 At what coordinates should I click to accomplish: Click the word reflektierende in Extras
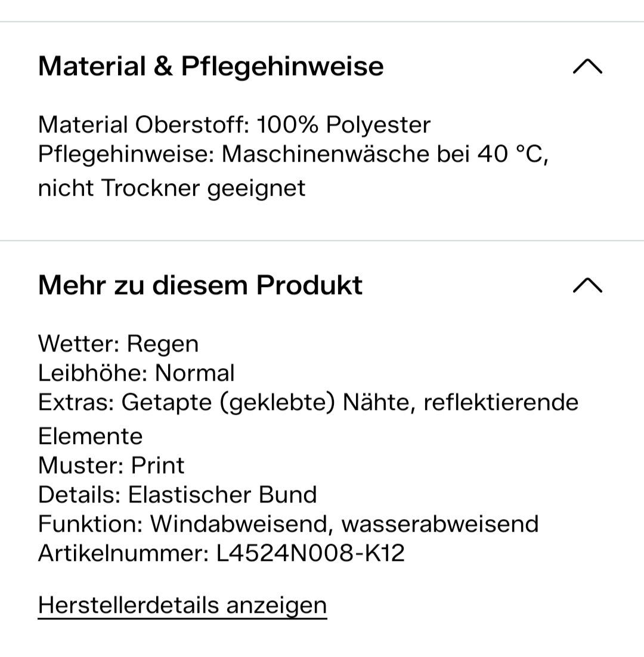tap(501, 402)
